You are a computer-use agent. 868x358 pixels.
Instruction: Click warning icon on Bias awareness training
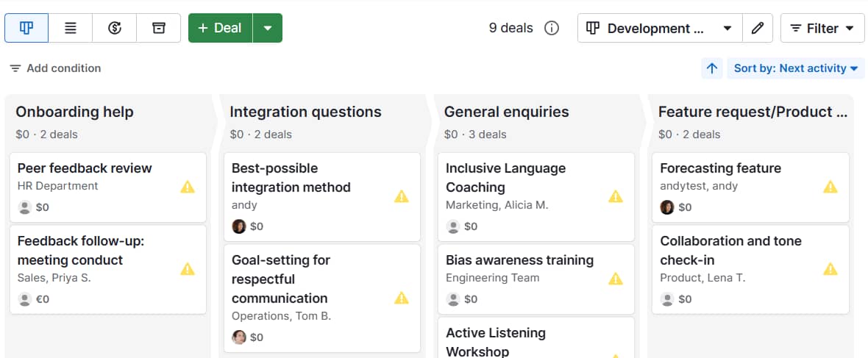[x=616, y=279]
